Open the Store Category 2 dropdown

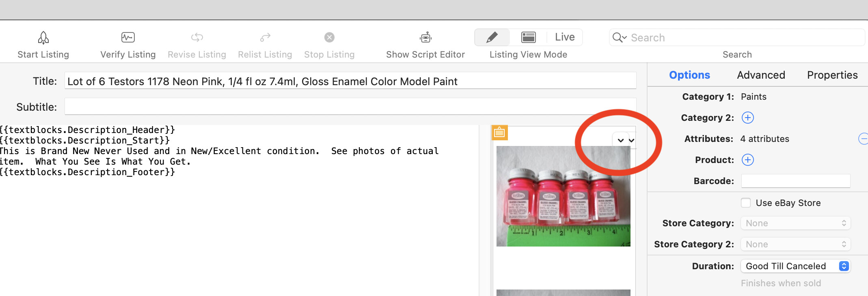(x=795, y=244)
